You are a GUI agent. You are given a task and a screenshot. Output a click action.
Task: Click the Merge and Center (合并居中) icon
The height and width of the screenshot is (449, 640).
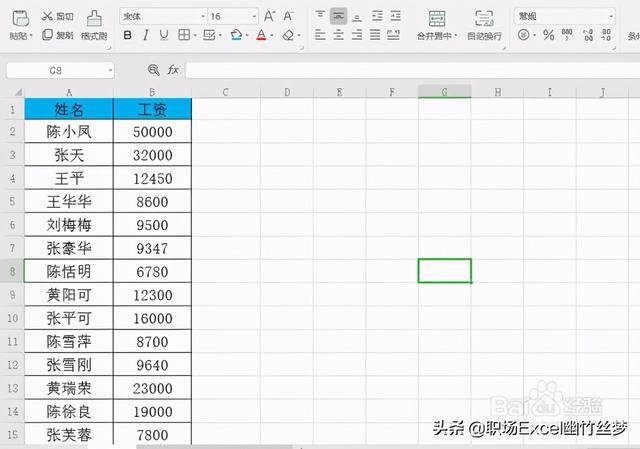[437, 18]
